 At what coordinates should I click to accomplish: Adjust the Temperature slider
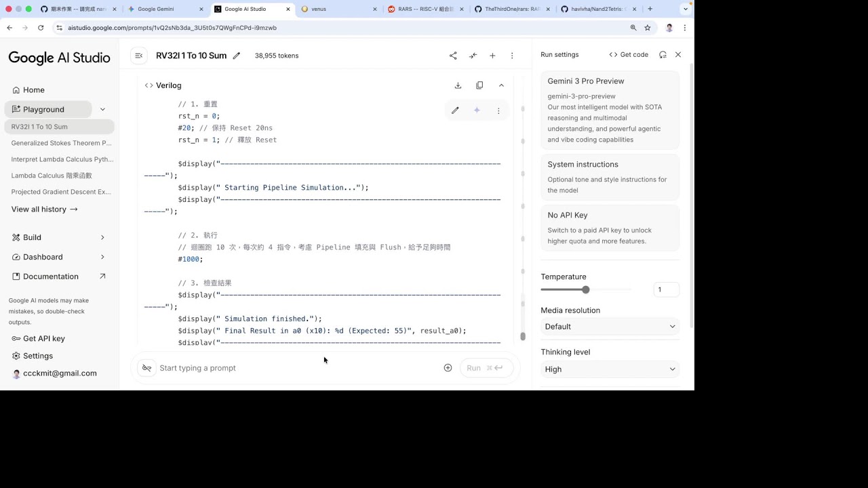[585, 289]
